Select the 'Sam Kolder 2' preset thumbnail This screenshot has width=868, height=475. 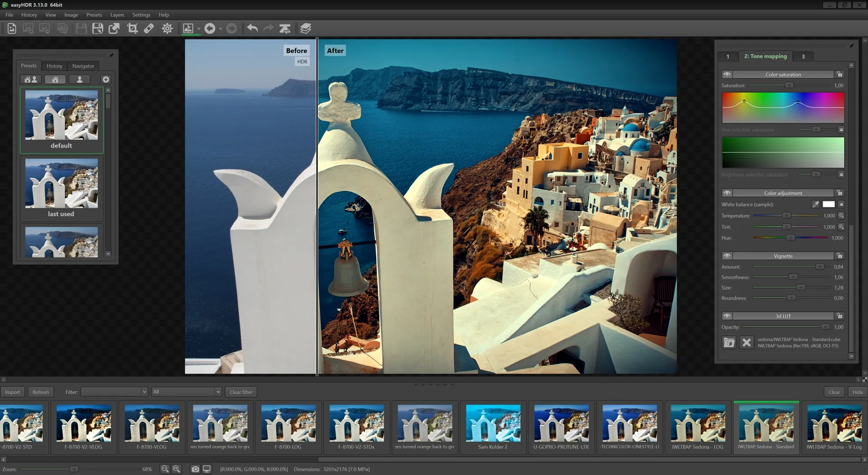click(x=493, y=424)
